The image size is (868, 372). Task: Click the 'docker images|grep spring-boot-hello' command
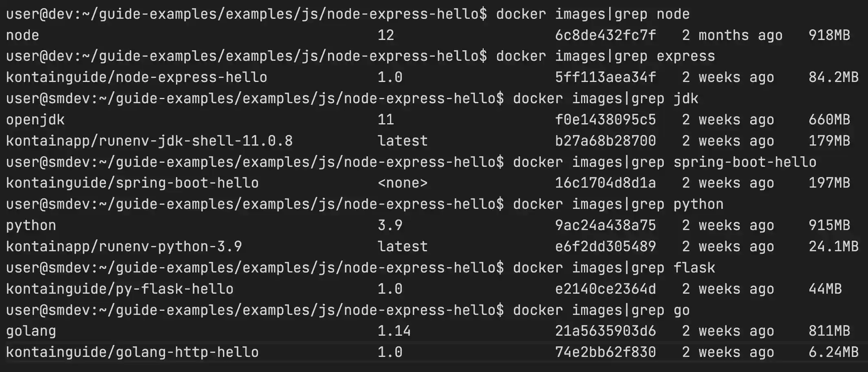click(x=664, y=162)
